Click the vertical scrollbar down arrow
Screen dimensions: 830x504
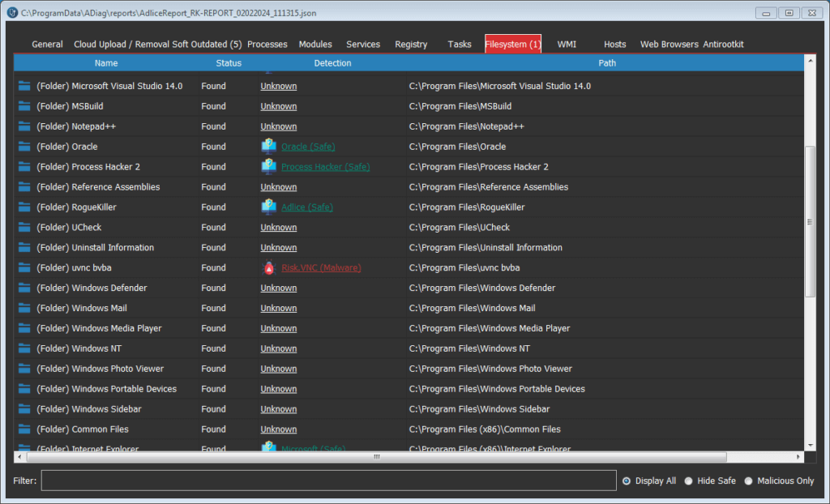810,445
